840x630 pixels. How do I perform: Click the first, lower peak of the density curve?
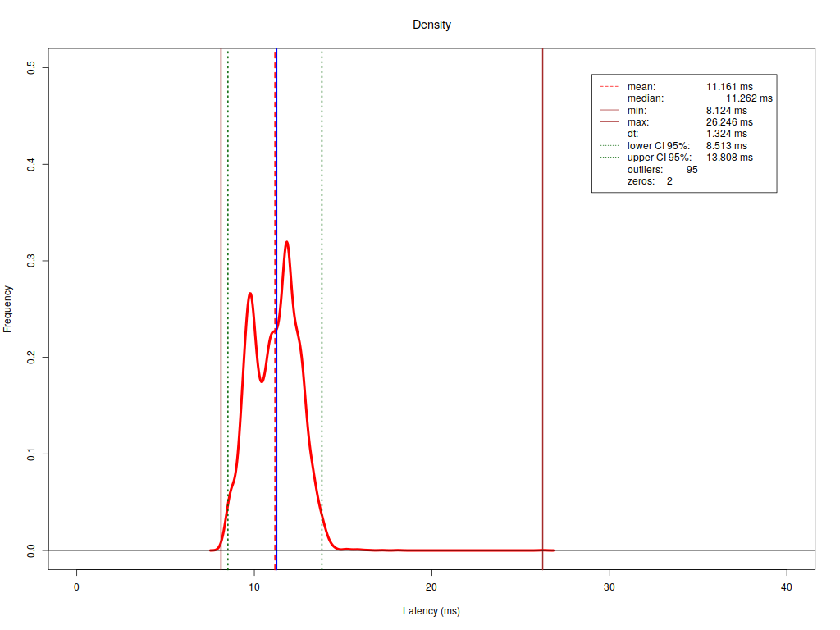click(250, 294)
